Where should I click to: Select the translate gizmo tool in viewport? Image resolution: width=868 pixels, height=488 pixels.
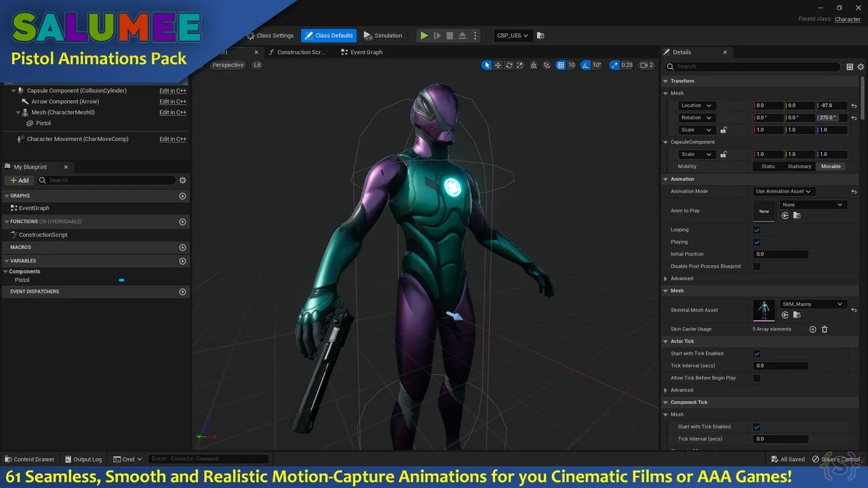[498, 66]
